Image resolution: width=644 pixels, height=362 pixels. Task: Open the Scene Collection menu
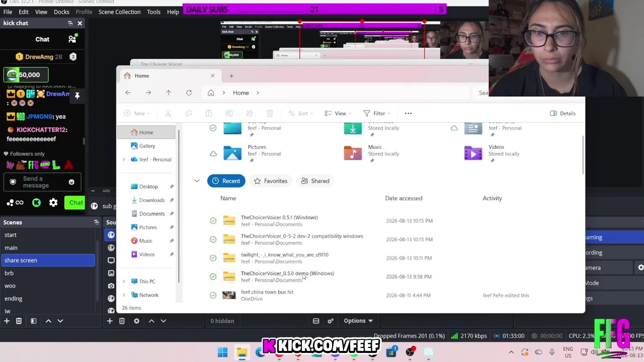(x=119, y=12)
